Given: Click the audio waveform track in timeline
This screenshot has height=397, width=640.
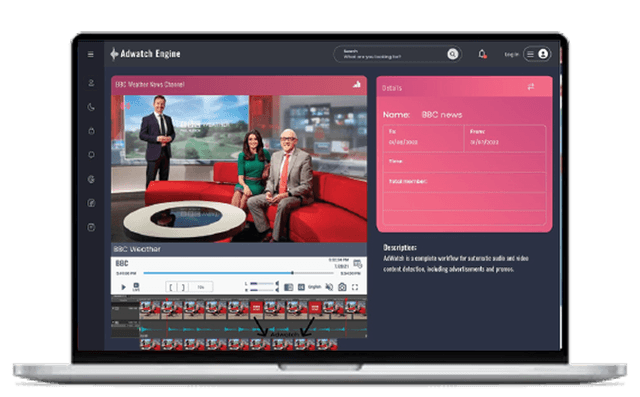Looking at the screenshot, I should [x=253, y=329].
